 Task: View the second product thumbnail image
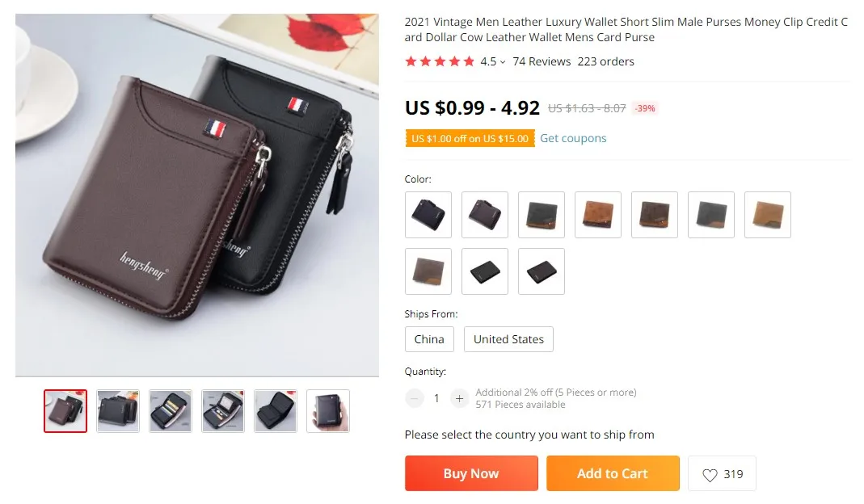coord(118,411)
